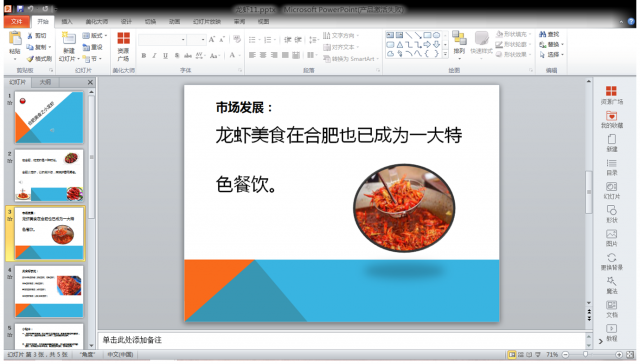Click the Fit slide to window button

pos(631,355)
